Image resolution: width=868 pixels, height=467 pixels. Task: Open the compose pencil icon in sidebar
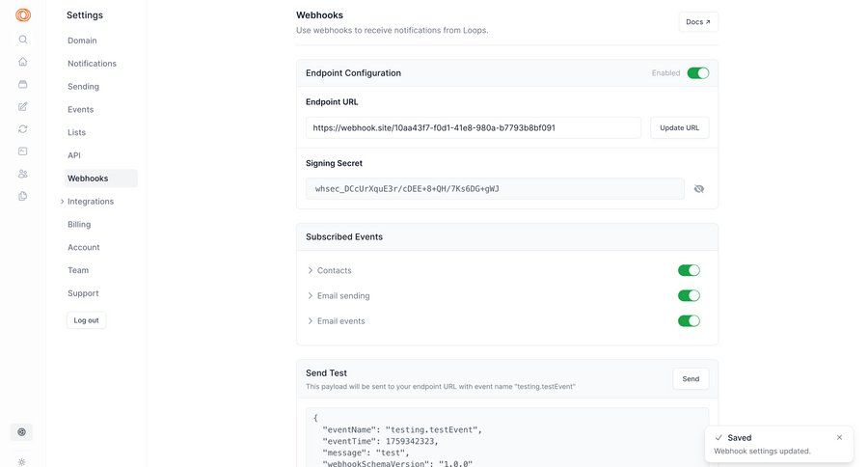click(23, 106)
